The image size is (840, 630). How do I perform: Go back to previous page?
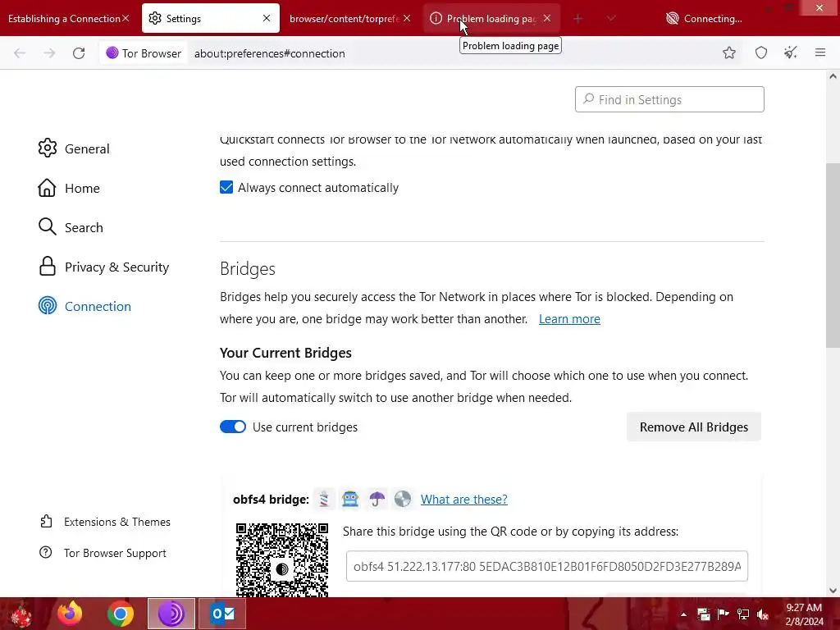[20, 53]
